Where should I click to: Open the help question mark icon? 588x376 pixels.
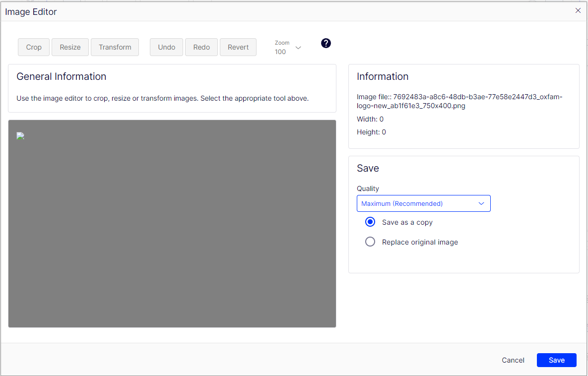click(x=326, y=43)
